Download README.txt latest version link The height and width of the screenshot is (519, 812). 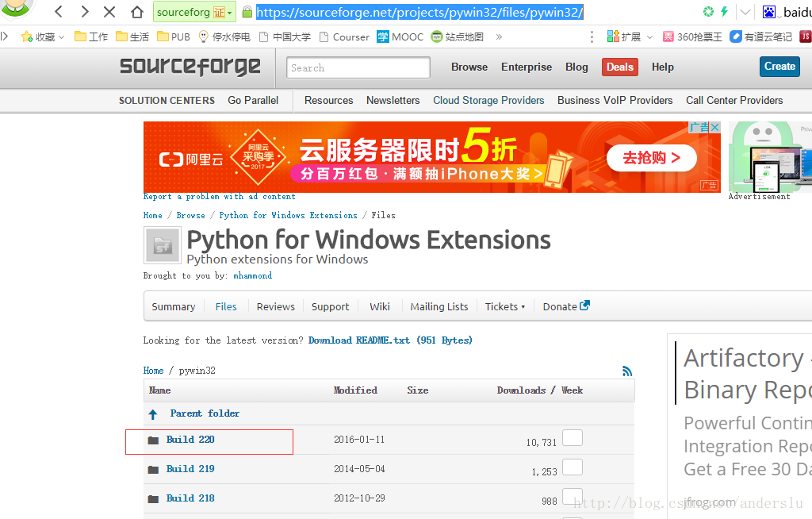click(390, 340)
